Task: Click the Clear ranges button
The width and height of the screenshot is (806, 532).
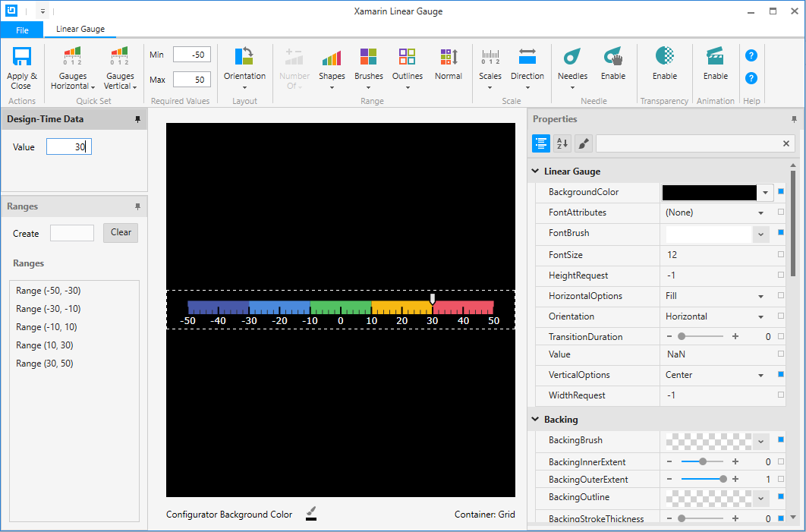Action: coord(121,232)
